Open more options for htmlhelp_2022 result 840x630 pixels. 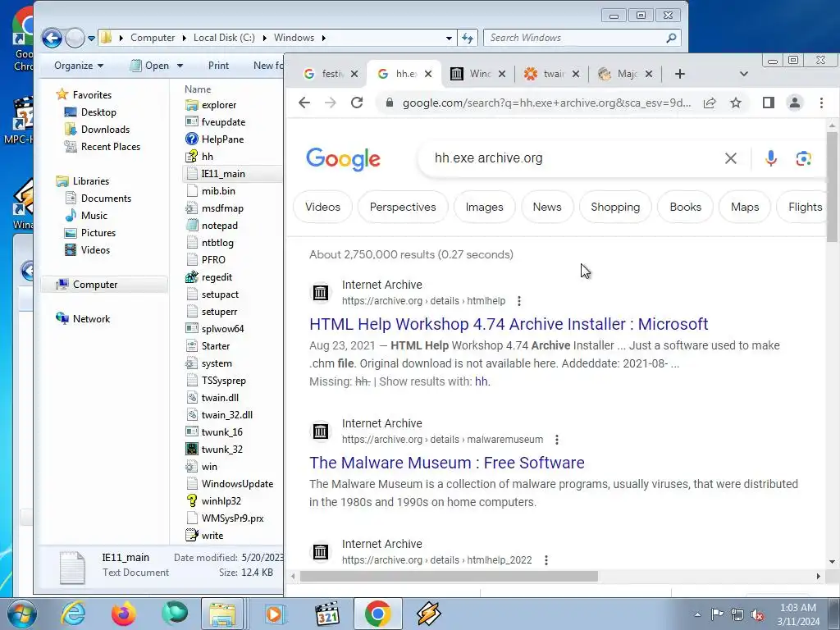546,560
